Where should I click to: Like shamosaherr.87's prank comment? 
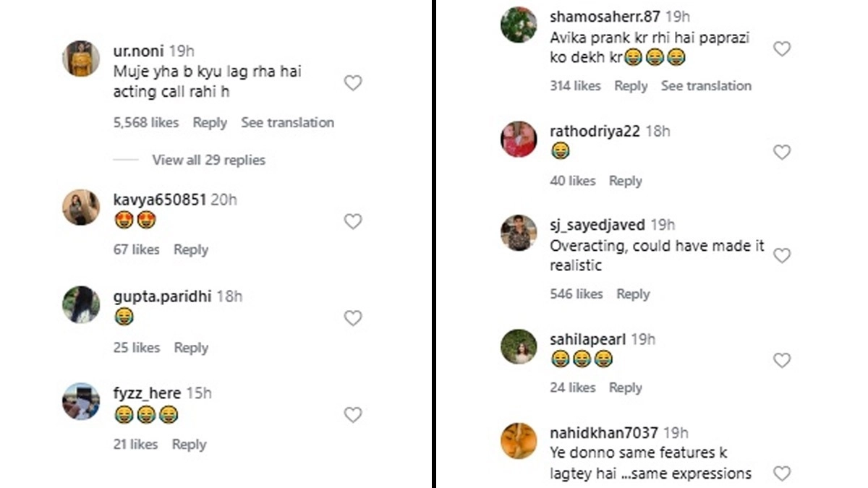781,49
